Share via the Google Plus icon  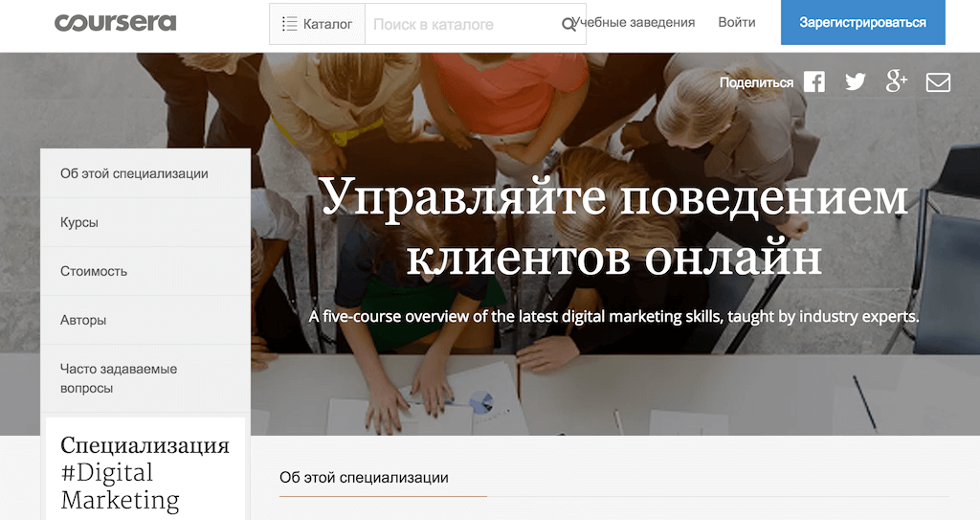coord(896,82)
